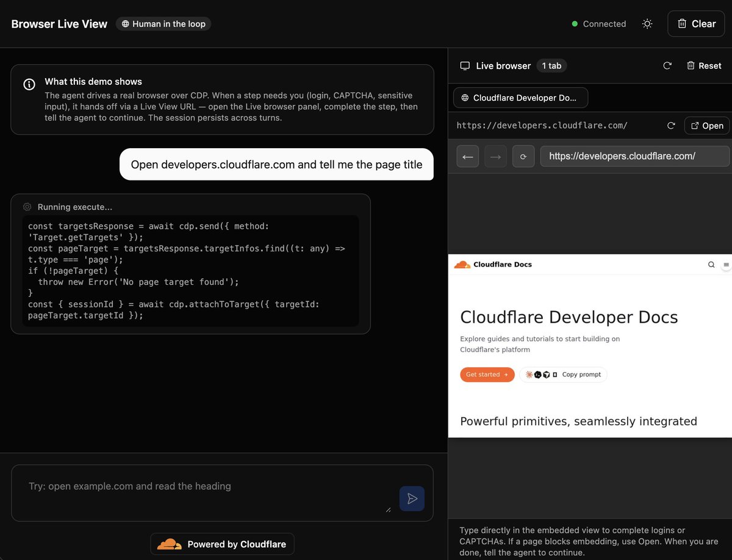Click the Clear chat button

[x=696, y=24]
